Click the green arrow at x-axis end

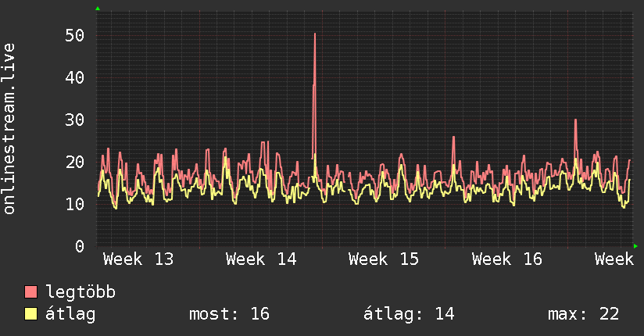click(635, 246)
